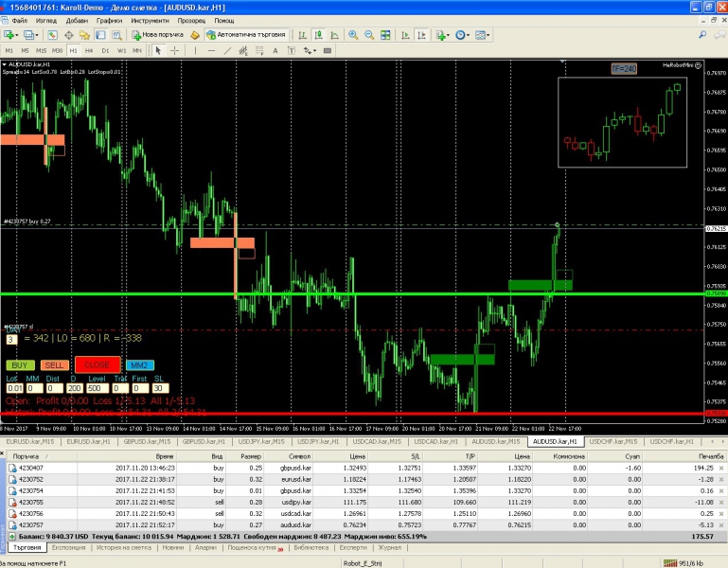Open the indicators list dropdown
The image size is (728, 568).
coord(442,35)
